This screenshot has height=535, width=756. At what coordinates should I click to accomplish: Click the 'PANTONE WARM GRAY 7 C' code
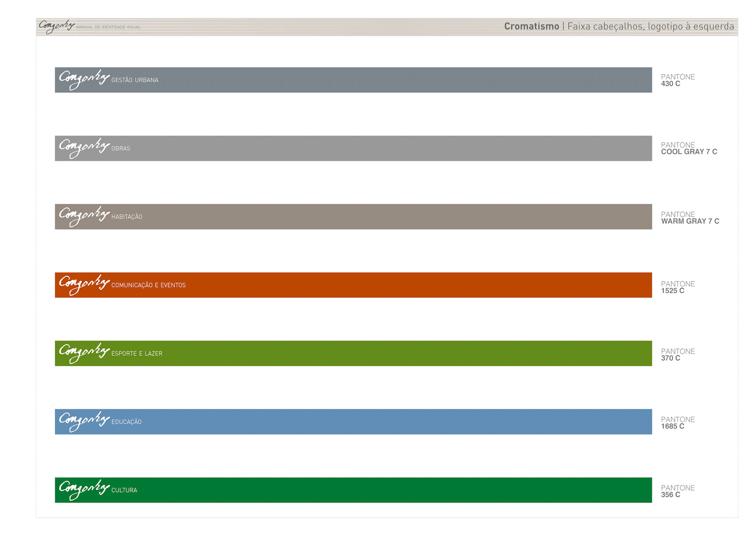690,217
